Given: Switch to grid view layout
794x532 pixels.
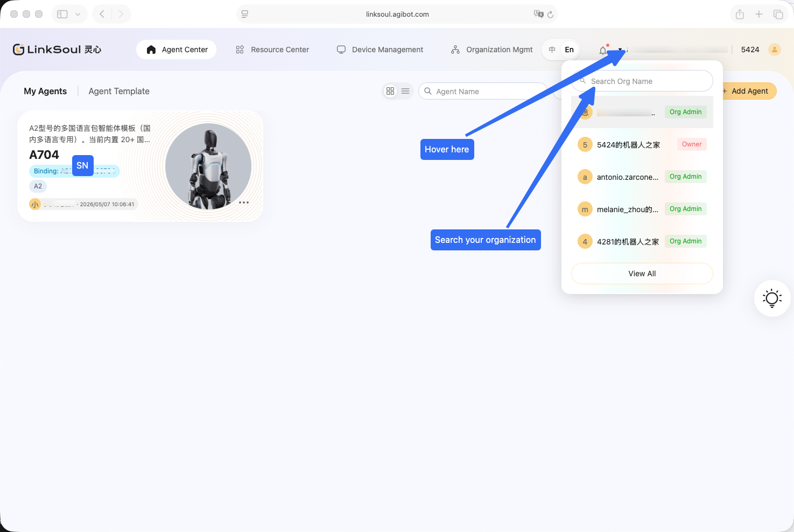Looking at the screenshot, I should point(390,91).
